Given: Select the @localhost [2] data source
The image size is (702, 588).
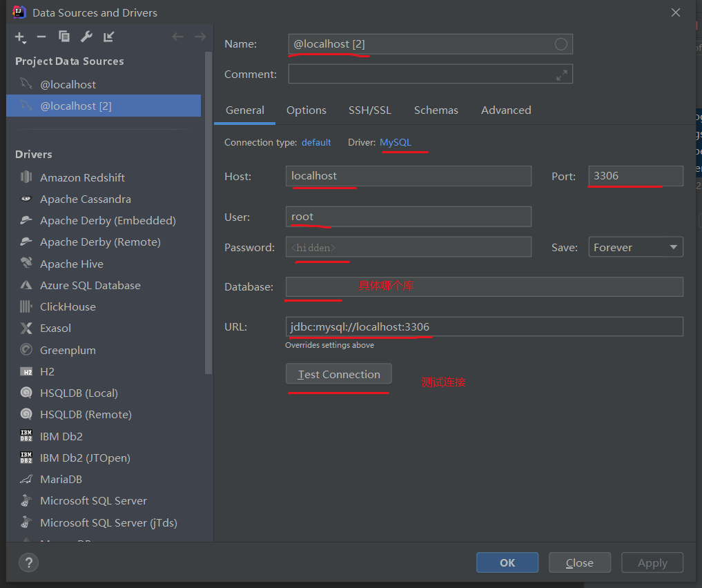Looking at the screenshot, I should pos(104,106).
